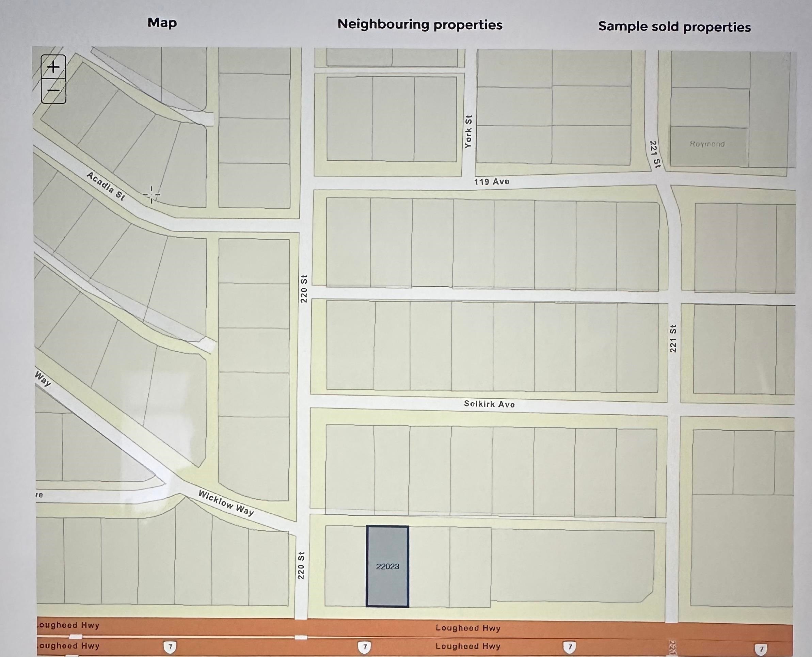The height and width of the screenshot is (657, 812).
Task: Click the parcel left of 22023
Action: tap(345, 566)
